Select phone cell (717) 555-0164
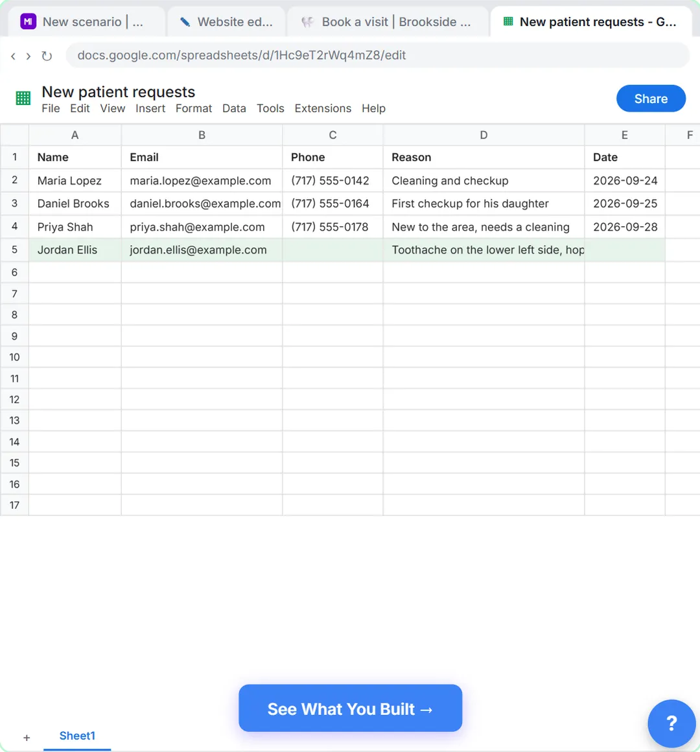This screenshot has width=700, height=752. tap(332, 204)
